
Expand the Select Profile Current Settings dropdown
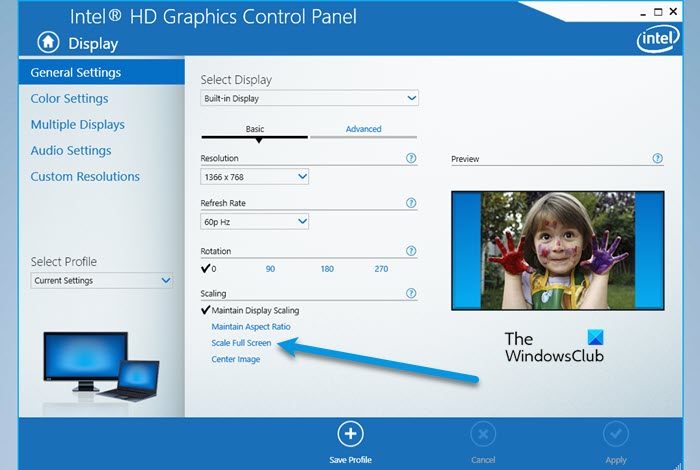tap(102, 280)
